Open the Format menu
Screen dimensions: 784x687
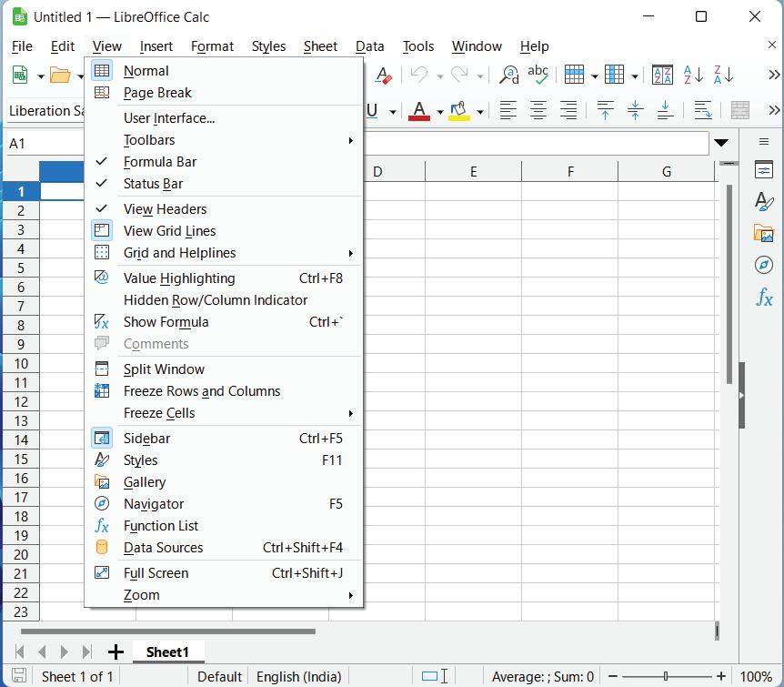[212, 46]
